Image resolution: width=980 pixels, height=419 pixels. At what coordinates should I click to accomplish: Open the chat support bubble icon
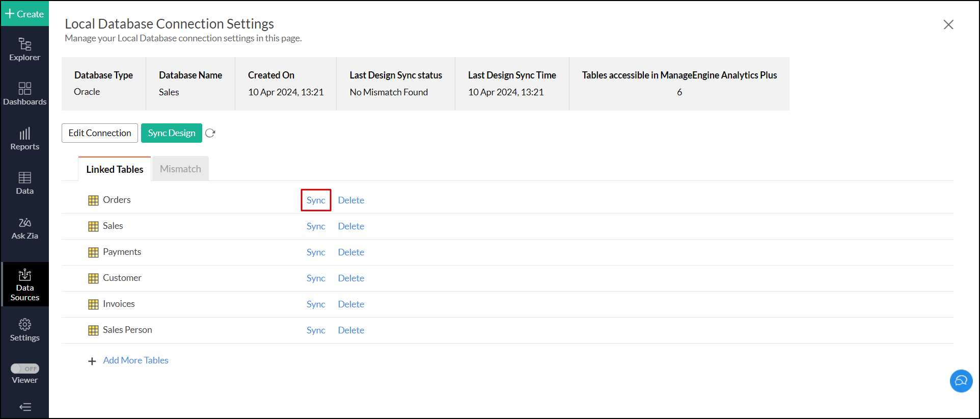click(x=961, y=381)
